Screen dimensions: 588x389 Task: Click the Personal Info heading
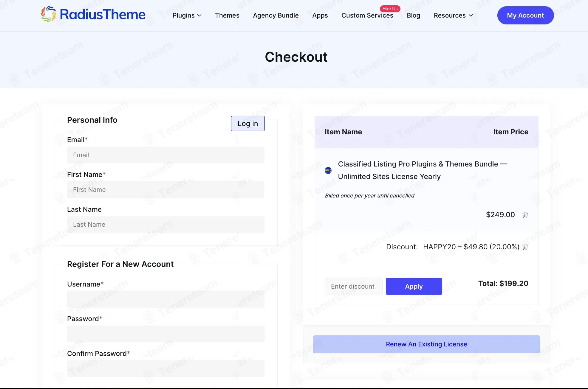(x=92, y=120)
